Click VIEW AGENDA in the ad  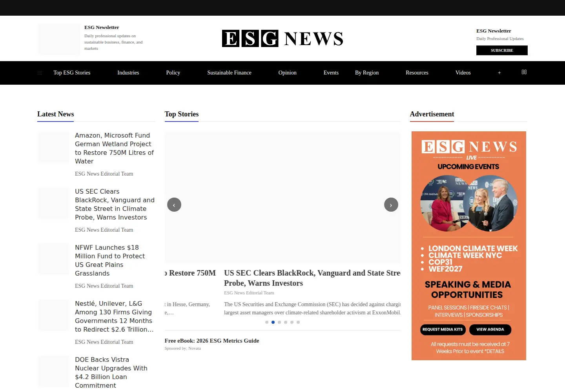coord(490,330)
